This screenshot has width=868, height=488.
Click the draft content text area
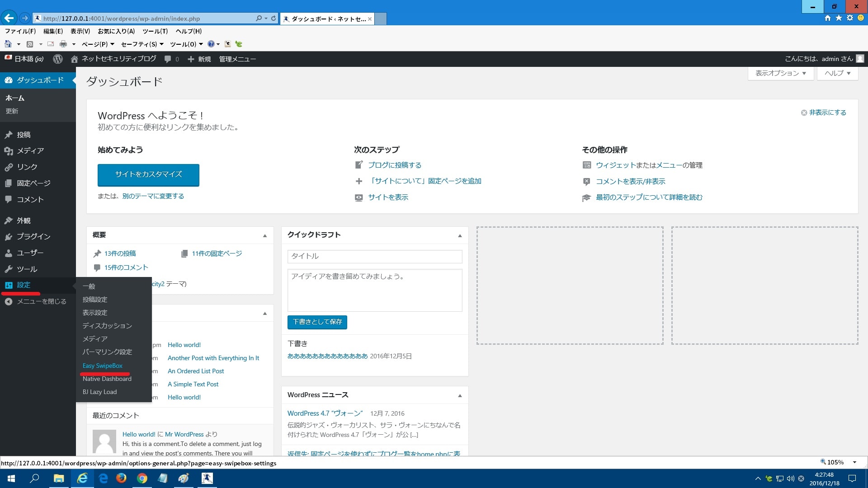pyautogui.click(x=375, y=290)
